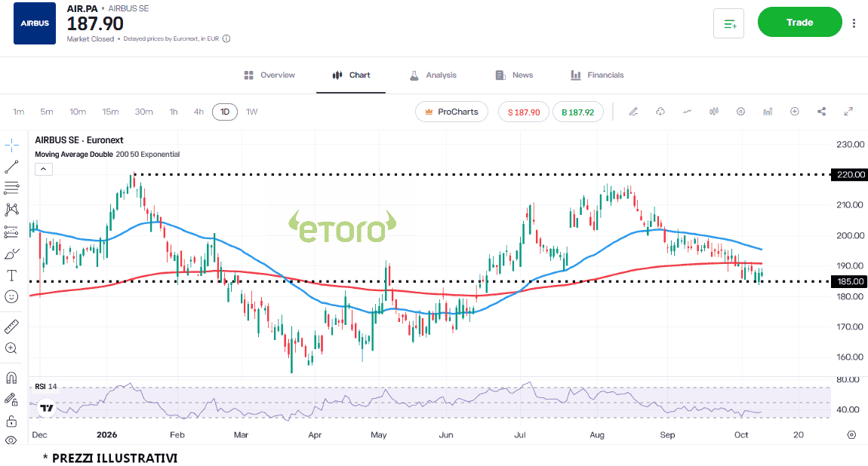Collapse the indicator legend chevron
The height and width of the screenshot is (466, 868).
(43, 169)
